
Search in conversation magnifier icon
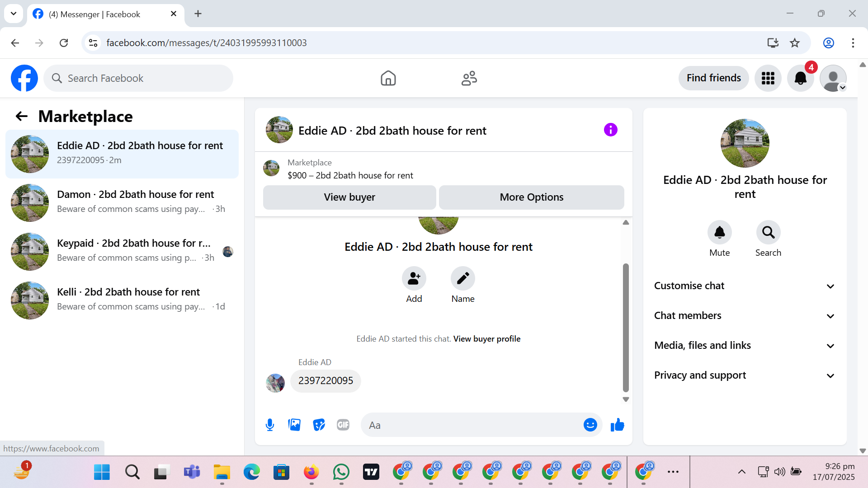768,232
